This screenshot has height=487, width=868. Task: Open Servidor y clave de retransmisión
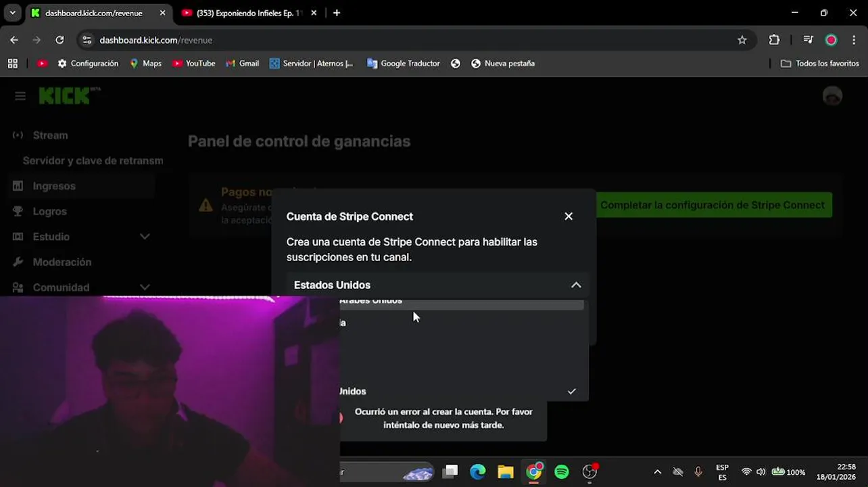point(93,160)
